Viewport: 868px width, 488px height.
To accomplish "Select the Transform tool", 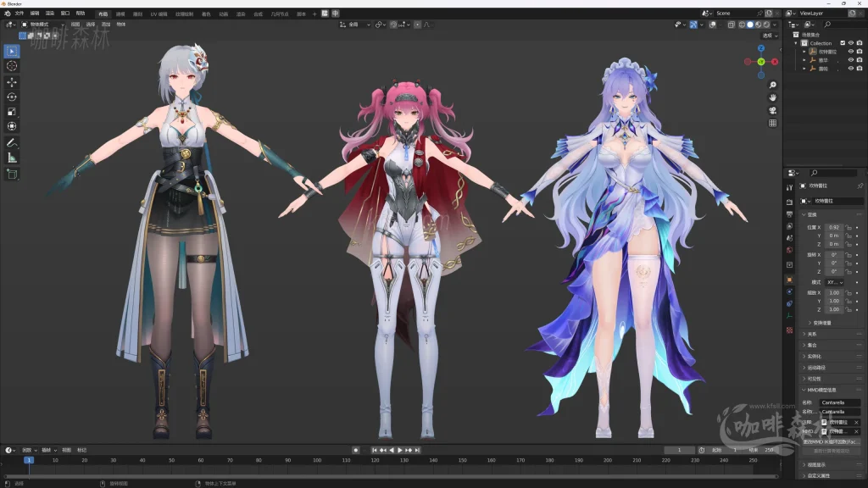I will (12, 126).
